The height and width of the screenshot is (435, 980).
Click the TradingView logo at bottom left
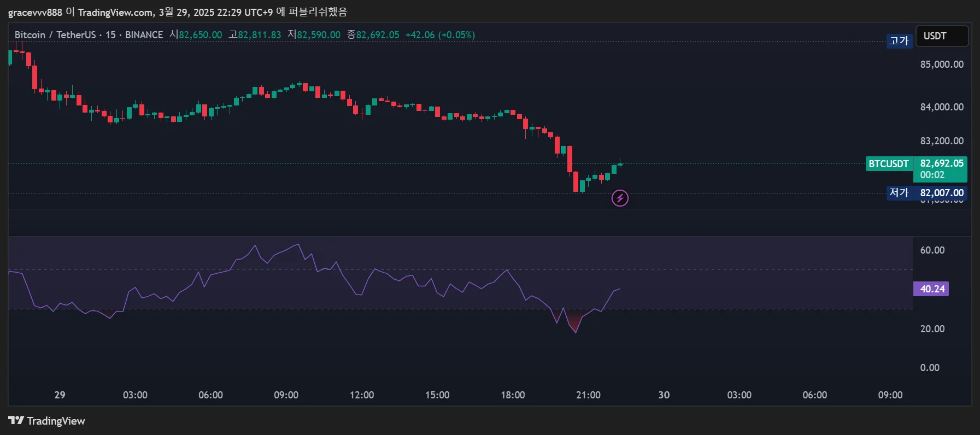46,421
